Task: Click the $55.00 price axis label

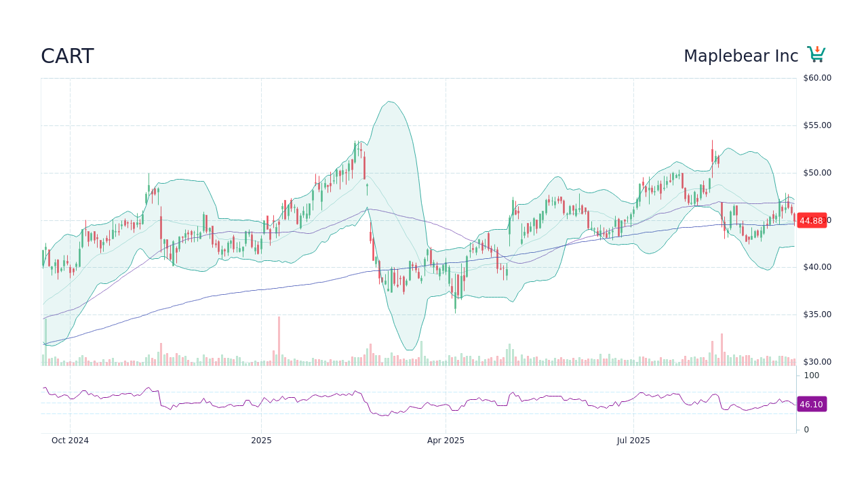Action: coord(817,125)
